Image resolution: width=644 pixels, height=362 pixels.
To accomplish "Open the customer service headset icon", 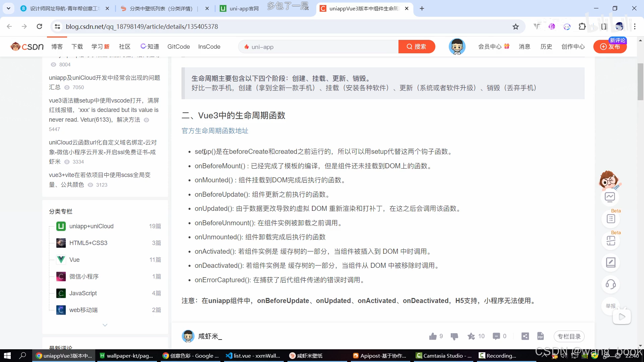I will 610,285.
